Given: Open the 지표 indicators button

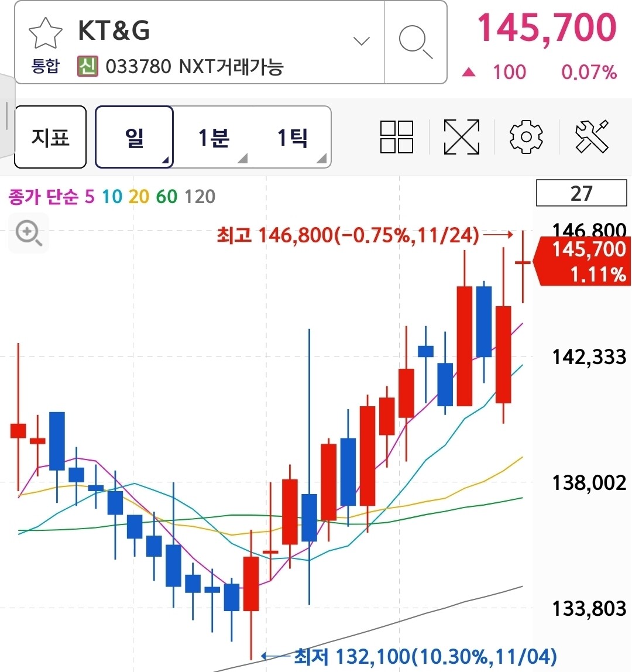Looking at the screenshot, I should (x=50, y=137).
